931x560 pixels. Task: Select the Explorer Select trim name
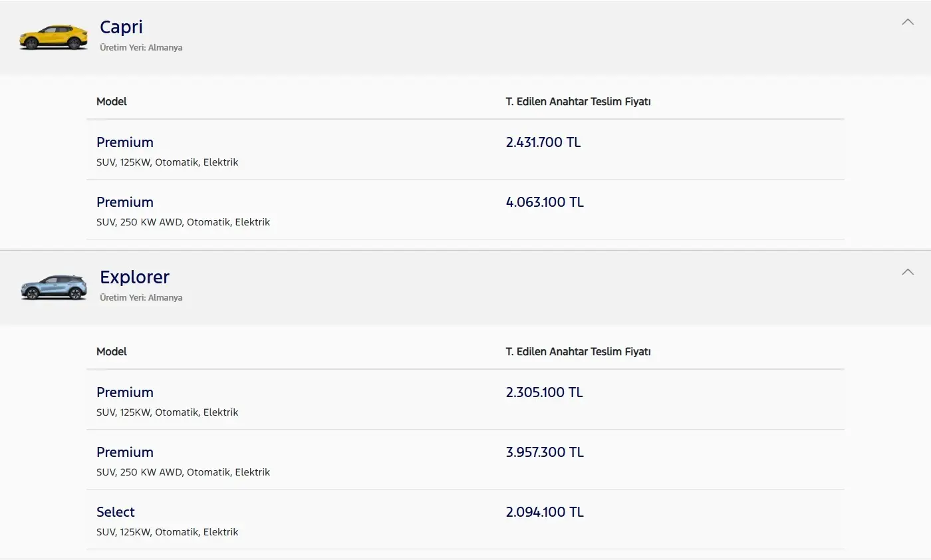(116, 512)
